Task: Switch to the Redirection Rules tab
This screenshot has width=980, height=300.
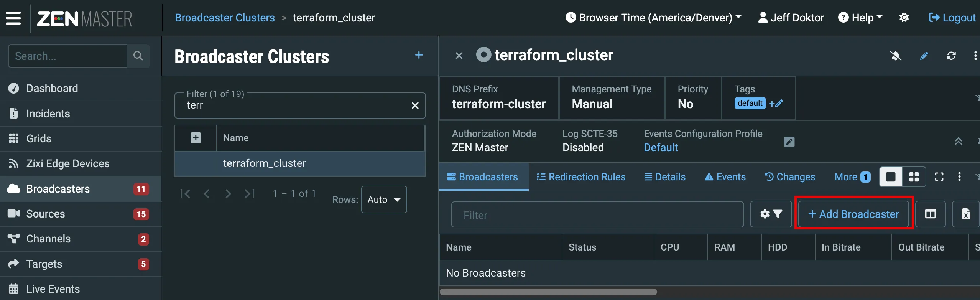Action: 580,177
